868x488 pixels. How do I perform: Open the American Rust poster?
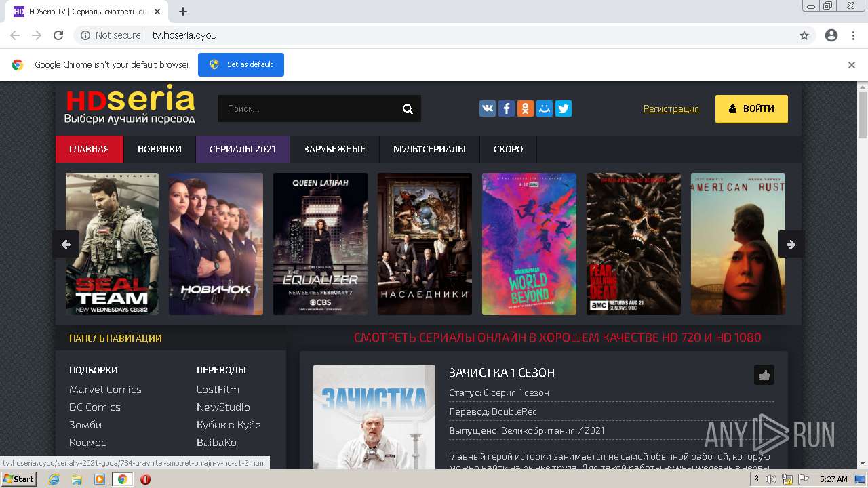[738, 244]
